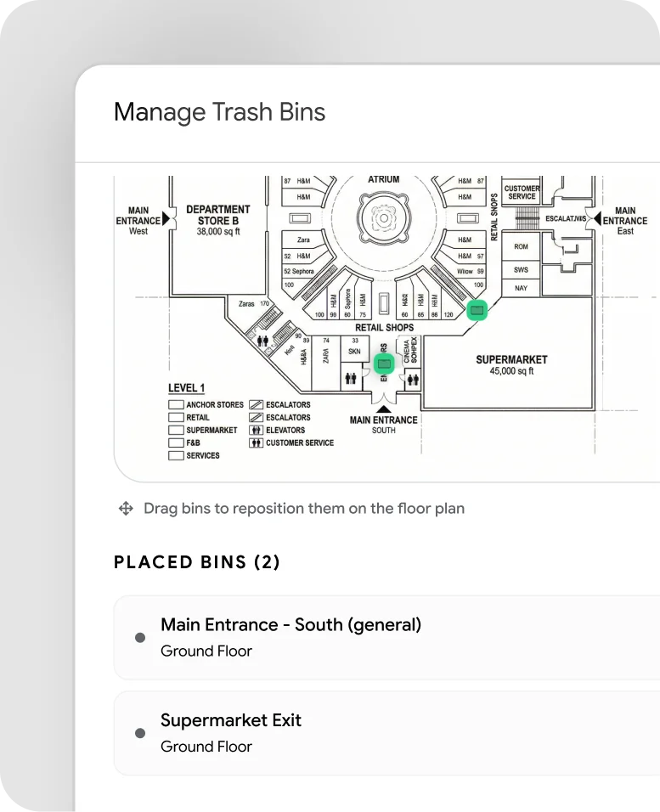Viewport: 660px width, 812px height.
Task: Click the first Escalators icon in the legend
Action: click(255, 404)
